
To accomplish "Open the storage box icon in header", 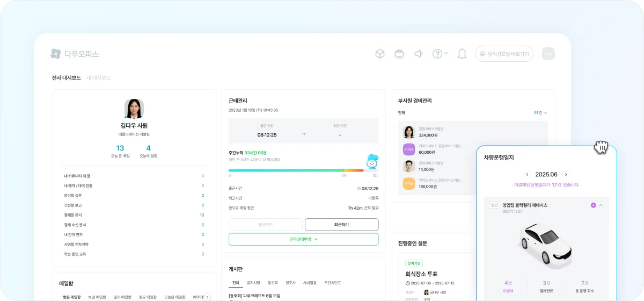I will [x=399, y=54].
